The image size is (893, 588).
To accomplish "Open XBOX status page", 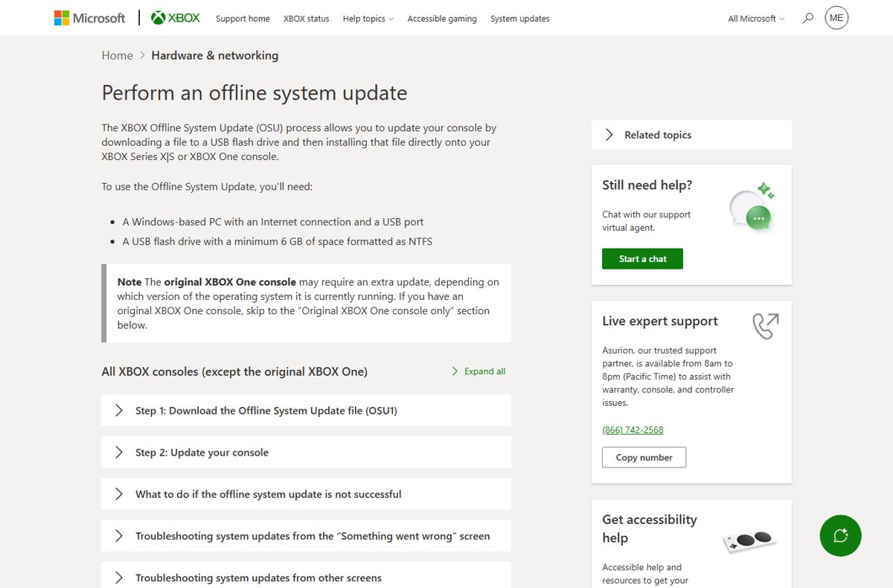I will click(306, 19).
